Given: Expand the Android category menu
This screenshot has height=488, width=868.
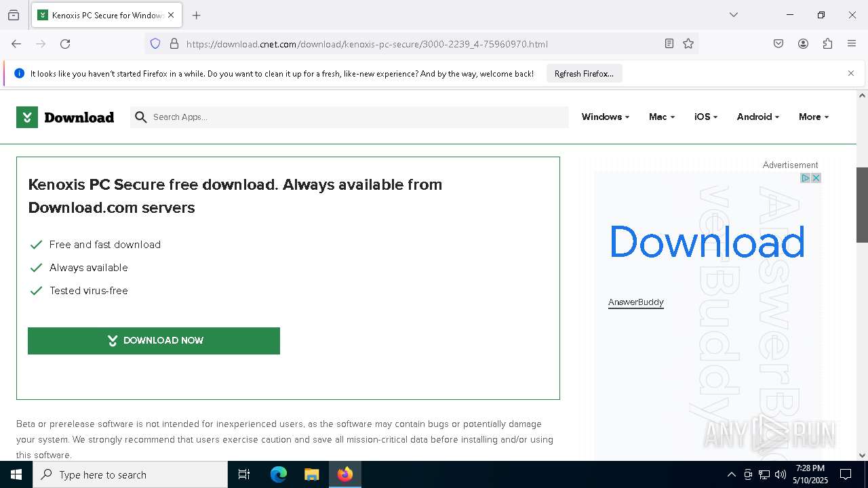Looking at the screenshot, I should click(758, 117).
